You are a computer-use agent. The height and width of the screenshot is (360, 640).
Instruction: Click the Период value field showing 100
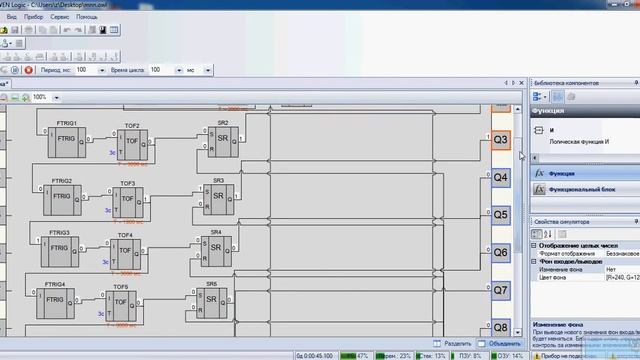(x=86, y=70)
